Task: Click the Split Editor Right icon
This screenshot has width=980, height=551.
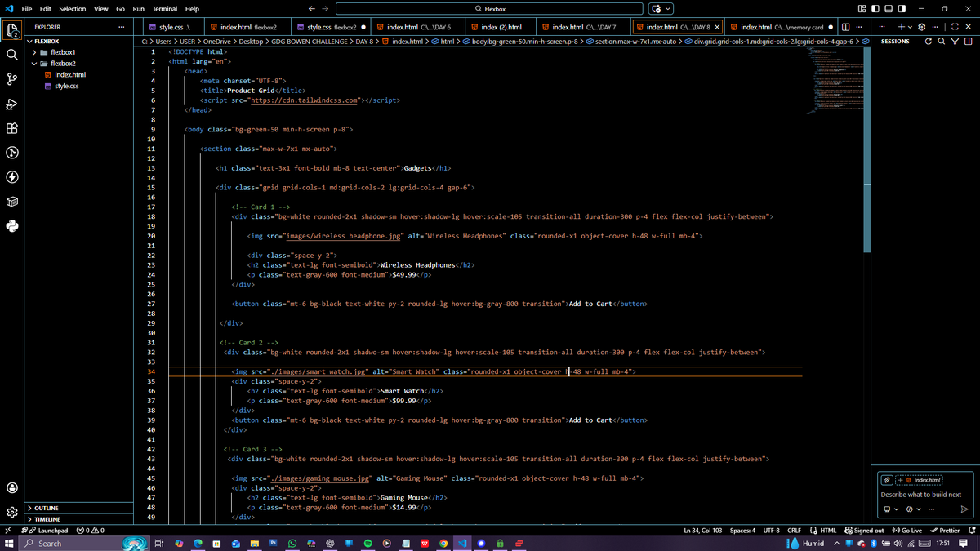Action: pos(846,27)
